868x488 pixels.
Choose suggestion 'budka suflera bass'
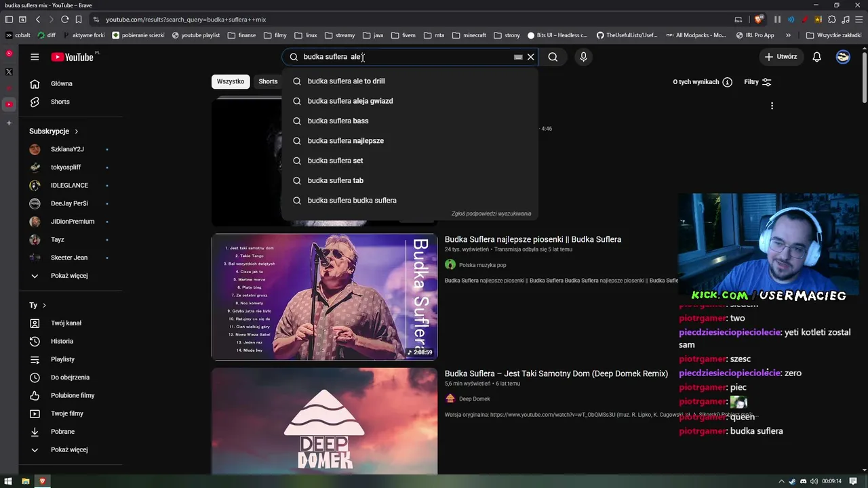tap(410, 121)
